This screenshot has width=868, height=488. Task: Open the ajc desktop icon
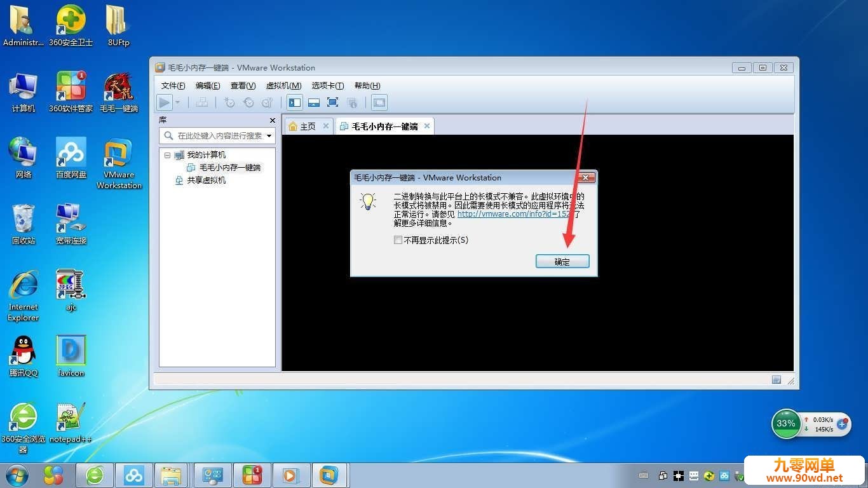[71, 290]
